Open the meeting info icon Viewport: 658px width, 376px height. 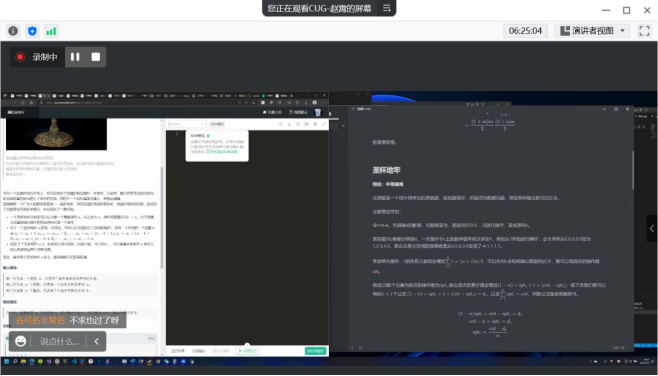pos(13,31)
